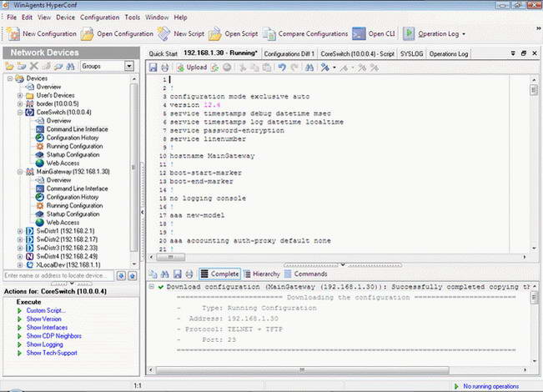This screenshot has width=543, height=392.
Task: Switch to the Configurations Diff 1 tab
Action: [289, 53]
